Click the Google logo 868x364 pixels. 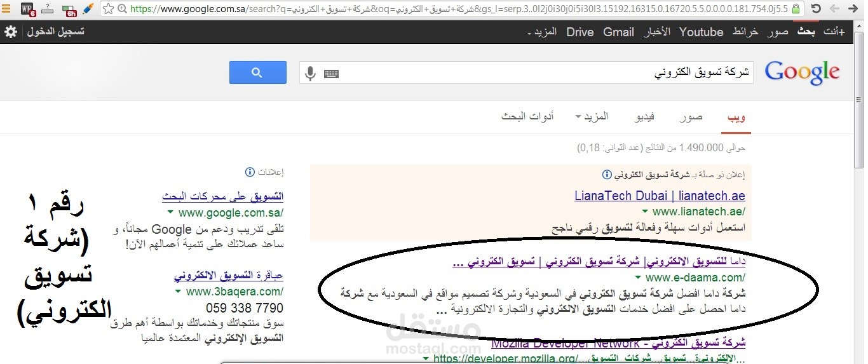802,72
